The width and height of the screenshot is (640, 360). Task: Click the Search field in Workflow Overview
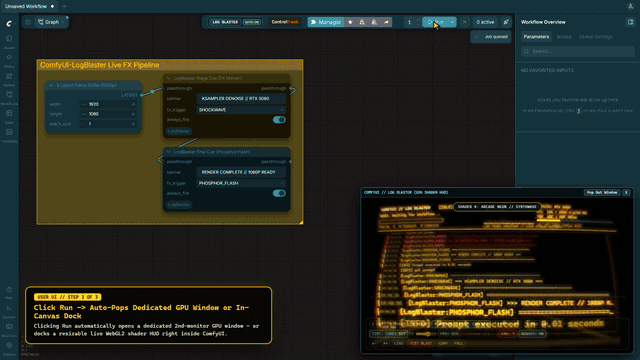(578, 51)
